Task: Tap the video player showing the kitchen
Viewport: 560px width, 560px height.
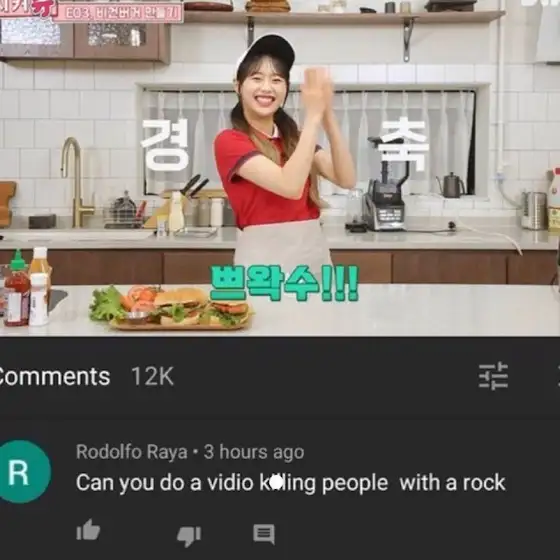Action: 280,168
